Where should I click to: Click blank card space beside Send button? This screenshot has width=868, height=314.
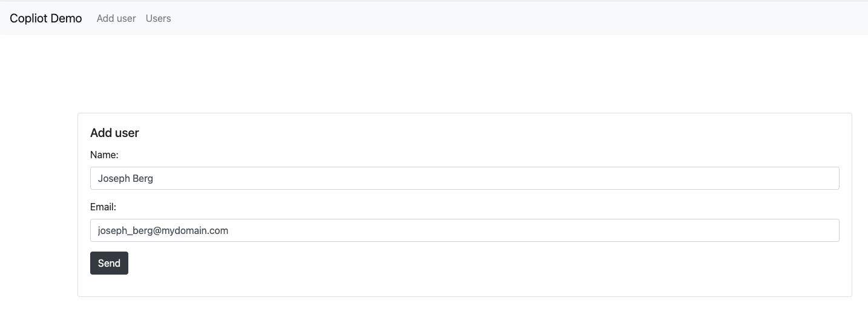(484, 263)
